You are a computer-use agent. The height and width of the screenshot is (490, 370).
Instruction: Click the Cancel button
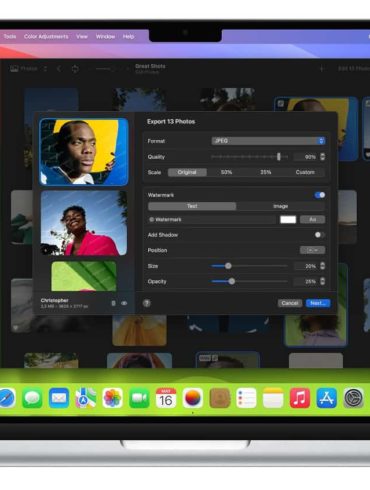290,303
